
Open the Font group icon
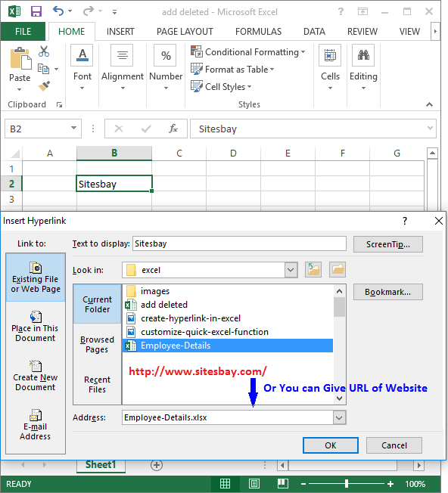(82, 55)
